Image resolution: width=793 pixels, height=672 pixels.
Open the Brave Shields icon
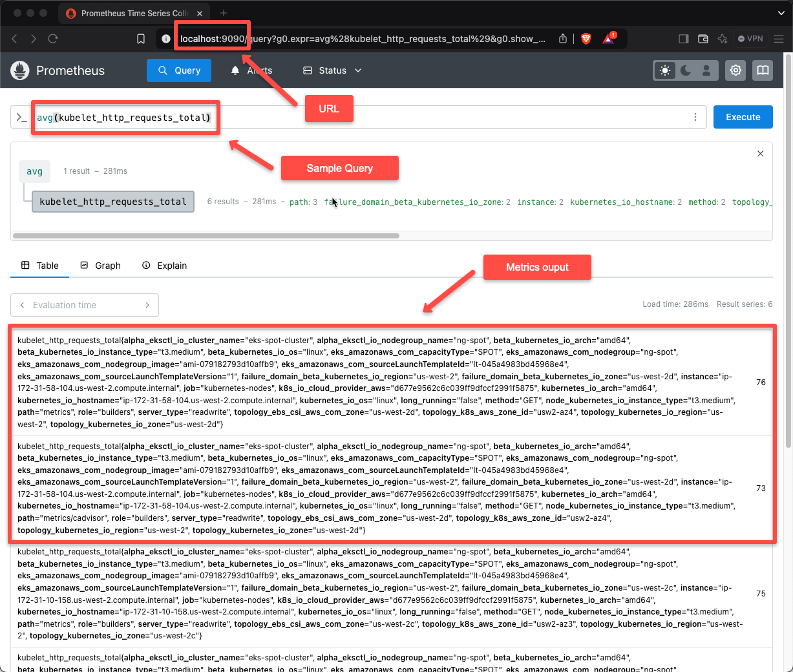tap(586, 39)
